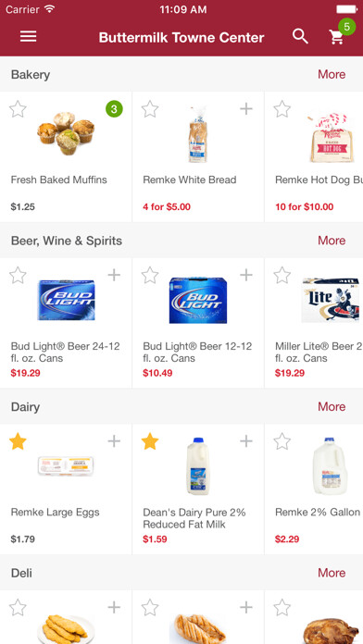
Task: Open the shopping cart with 5 items
Action: pos(337,37)
